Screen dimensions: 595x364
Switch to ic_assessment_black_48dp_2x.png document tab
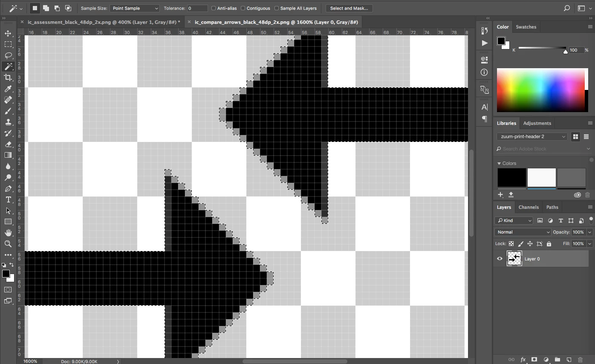(104, 22)
